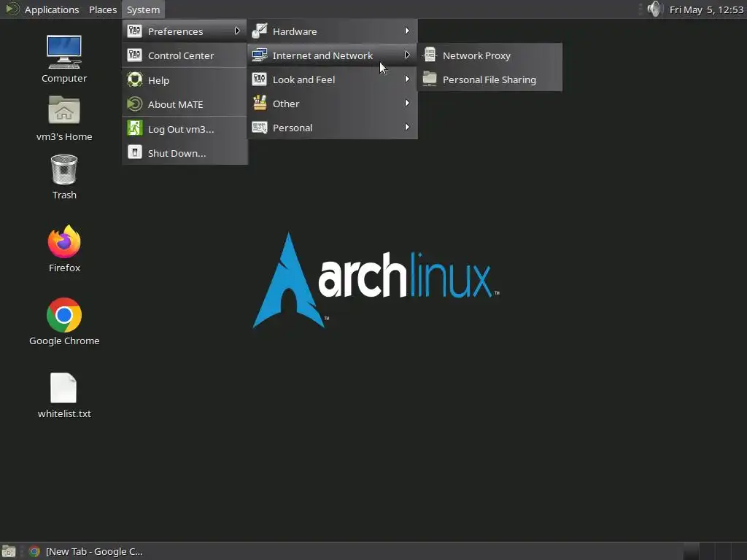Click the About MATE icon
The height and width of the screenshot is (560, 747).
click(x=135, y=104)
